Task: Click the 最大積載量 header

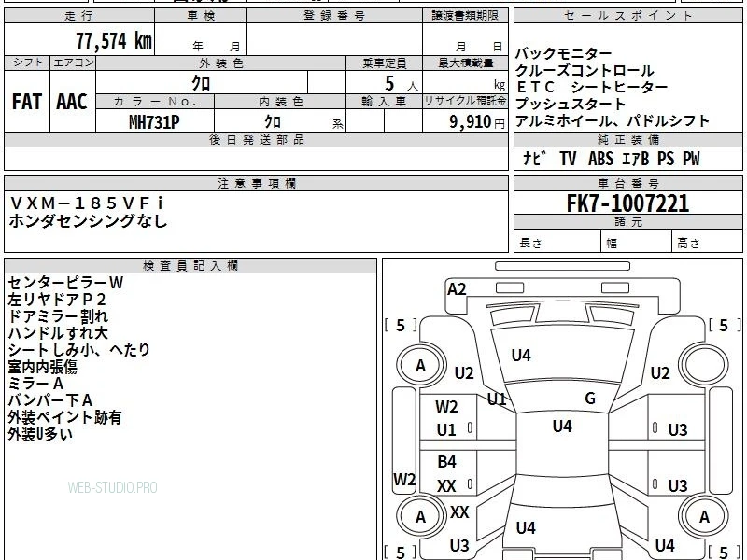Action: pyautogui.click(x=465, y=63)
